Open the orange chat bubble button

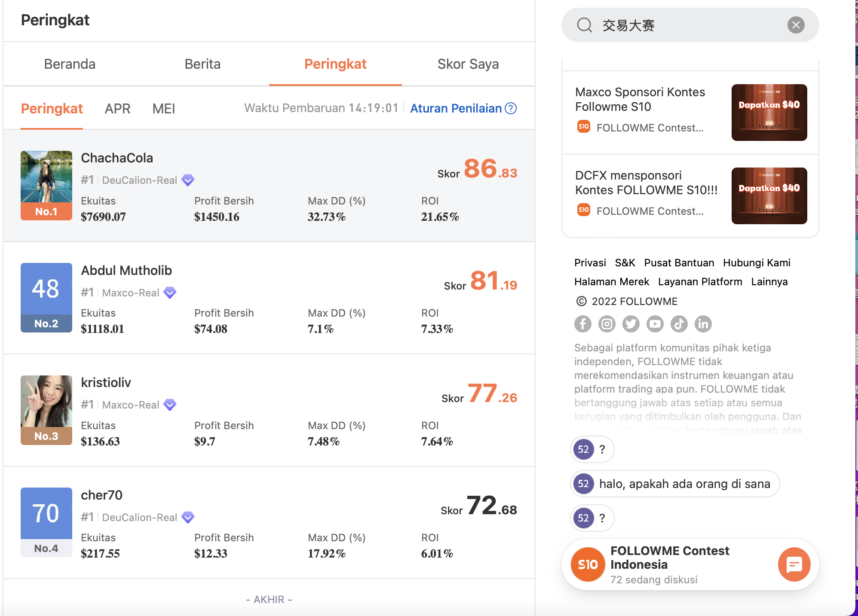tap(794, 564)
